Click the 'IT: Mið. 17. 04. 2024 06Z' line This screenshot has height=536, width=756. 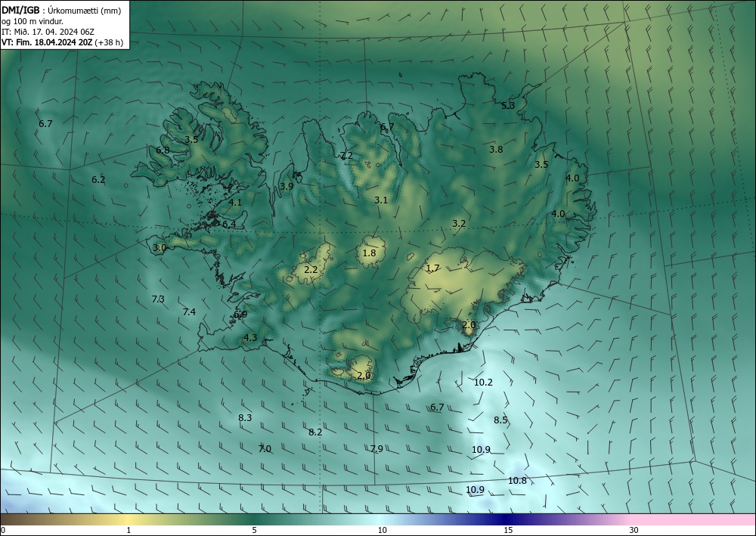coord(48,32)
